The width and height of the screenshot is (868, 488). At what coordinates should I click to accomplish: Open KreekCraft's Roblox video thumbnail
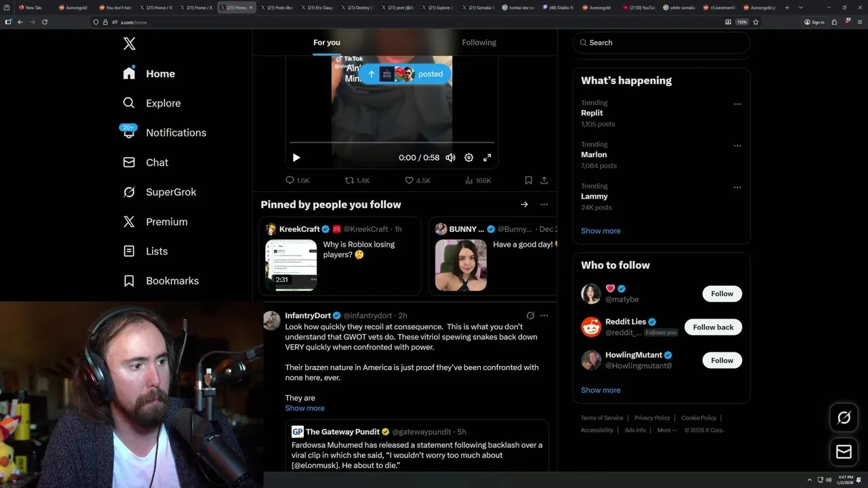[291, 265]
